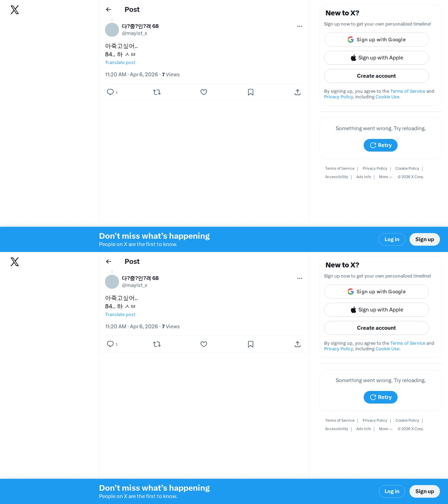This screenshot has height=504, width=448.
Task: Open the Privacy Policy link in the upper footer
Action: click(x=375, y=169)
